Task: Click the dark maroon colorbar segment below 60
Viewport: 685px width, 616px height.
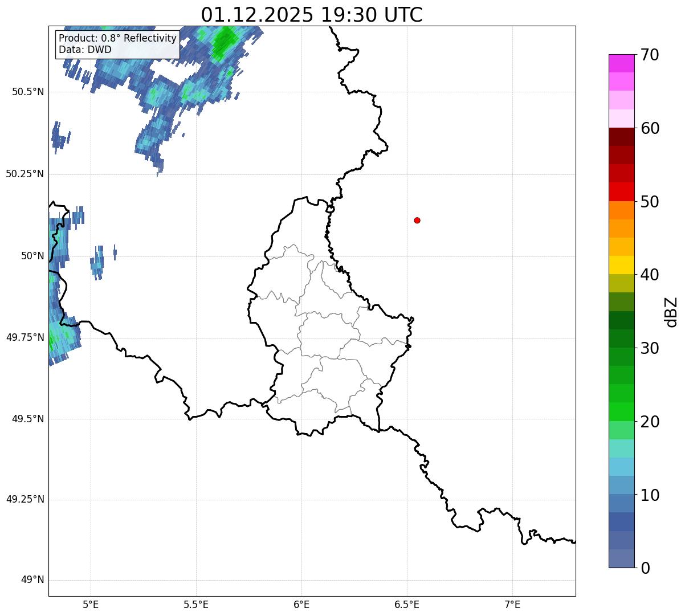Action: (x=621, y=137)
